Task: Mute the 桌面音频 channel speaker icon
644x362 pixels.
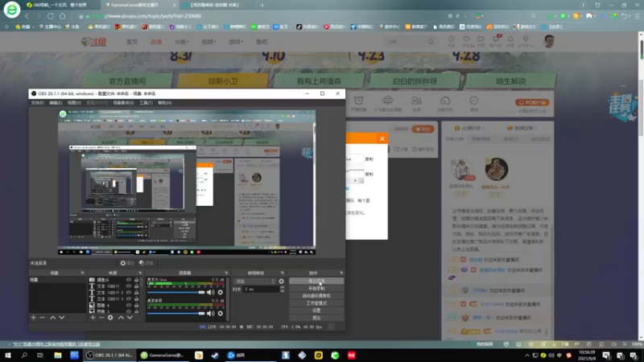Action: tap(211, 314)
